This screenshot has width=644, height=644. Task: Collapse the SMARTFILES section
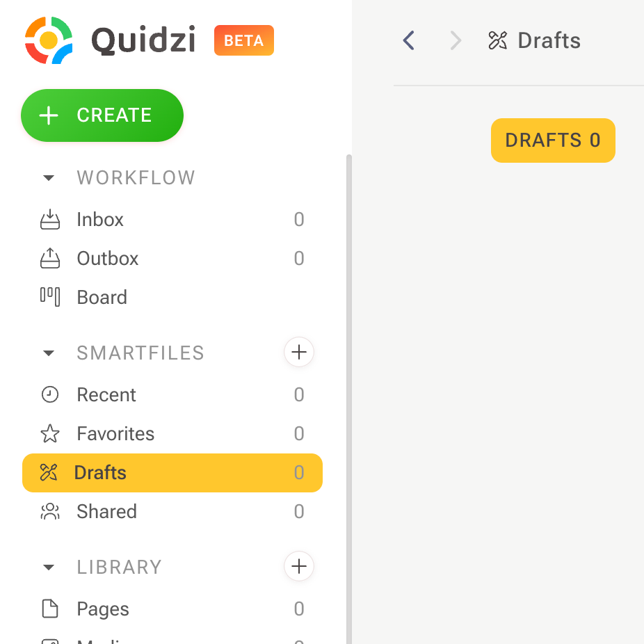tap(49, 353)
